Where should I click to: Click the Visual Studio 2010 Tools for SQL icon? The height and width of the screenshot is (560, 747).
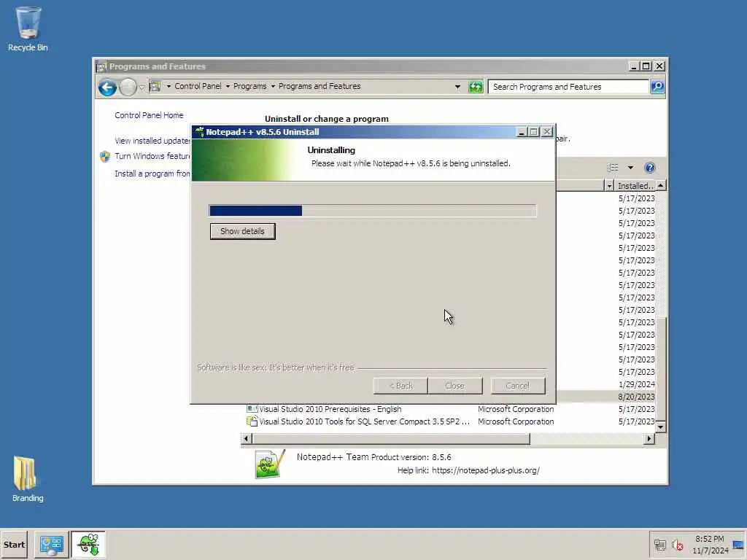[252, 421]
